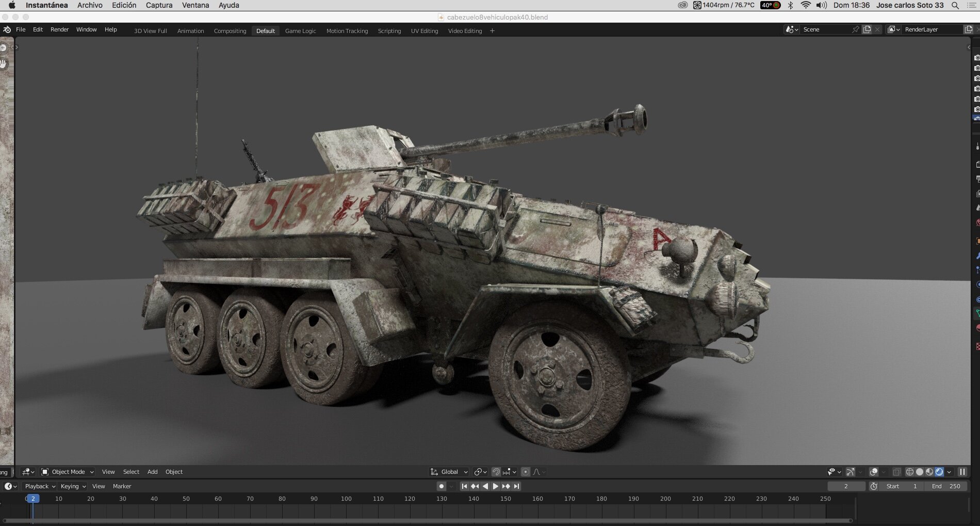Toggle snapping magnet icon

496,472
